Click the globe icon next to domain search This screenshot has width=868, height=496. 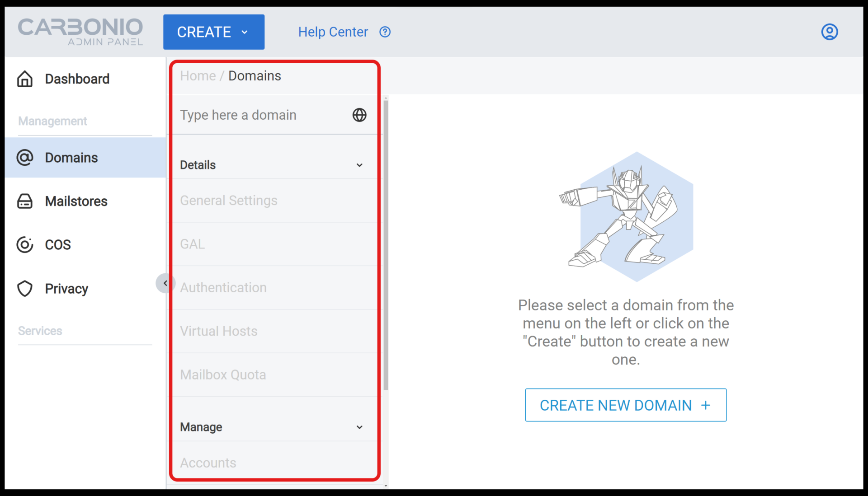pos(359,115)
